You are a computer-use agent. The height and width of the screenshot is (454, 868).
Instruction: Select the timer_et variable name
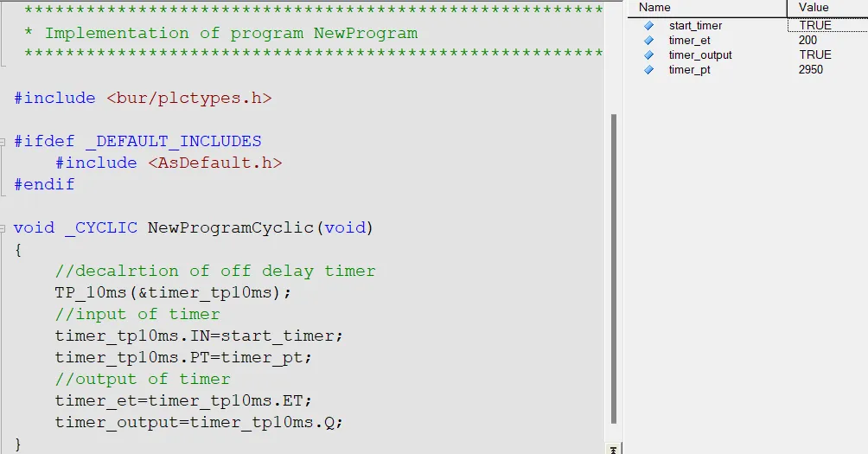click(689, 41)
